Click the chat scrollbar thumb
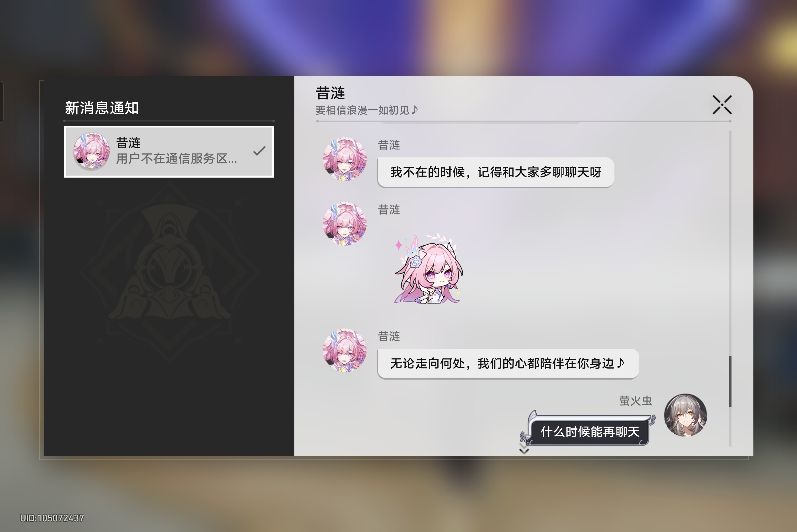 click(730, 381)
